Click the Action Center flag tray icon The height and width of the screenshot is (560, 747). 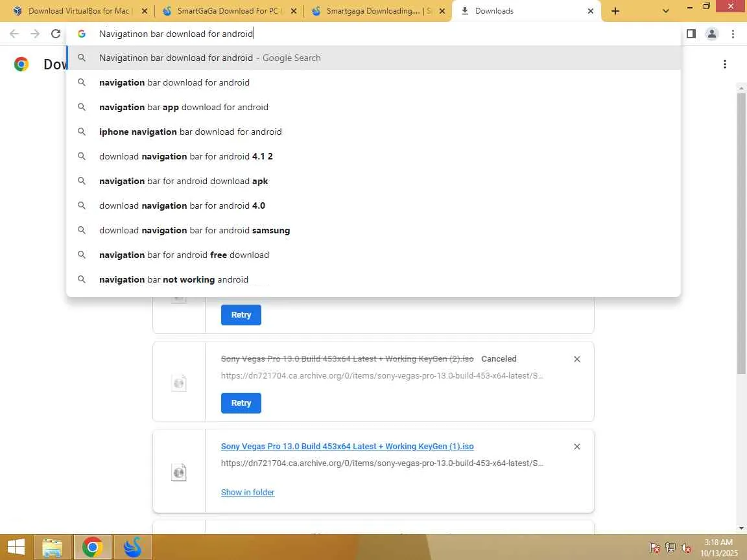point(654,548)
